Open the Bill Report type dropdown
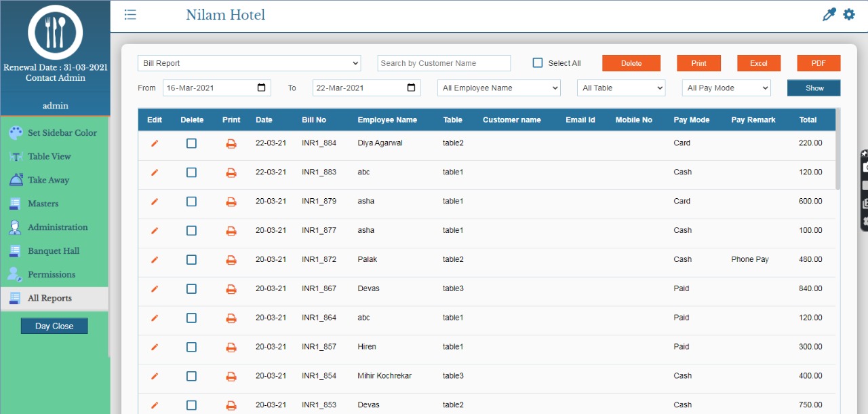The width and height of the screenshot is (868, 414). [250, 63]
